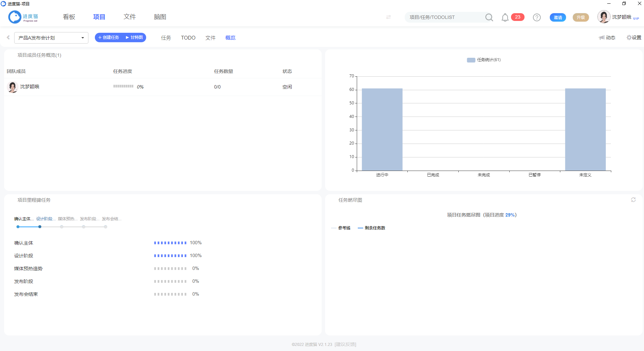Click the 进行中 bar in chart
Image resolution: width=644 pixels, height=351 pixels.
point(382,129)
